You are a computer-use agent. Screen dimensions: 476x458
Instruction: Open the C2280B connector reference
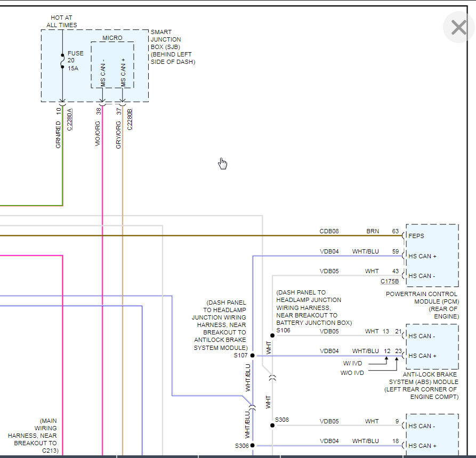(x=130, y=121)
